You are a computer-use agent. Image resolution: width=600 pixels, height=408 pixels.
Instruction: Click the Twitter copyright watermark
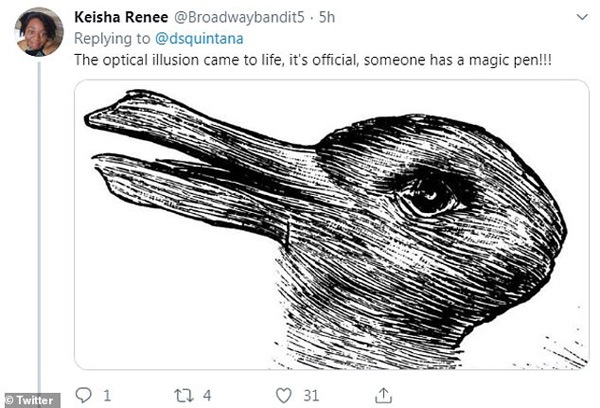pos(32,400)
